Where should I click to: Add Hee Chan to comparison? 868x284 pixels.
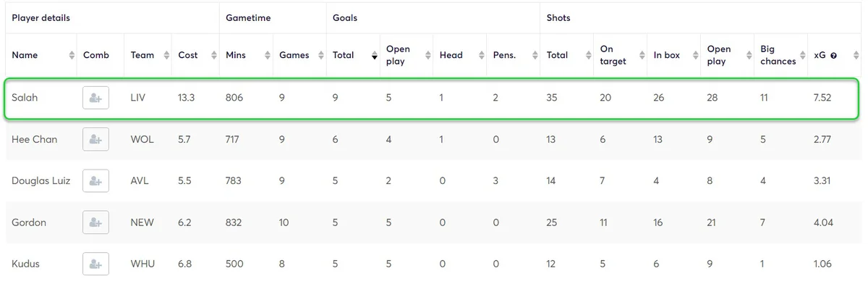[95, 139]
